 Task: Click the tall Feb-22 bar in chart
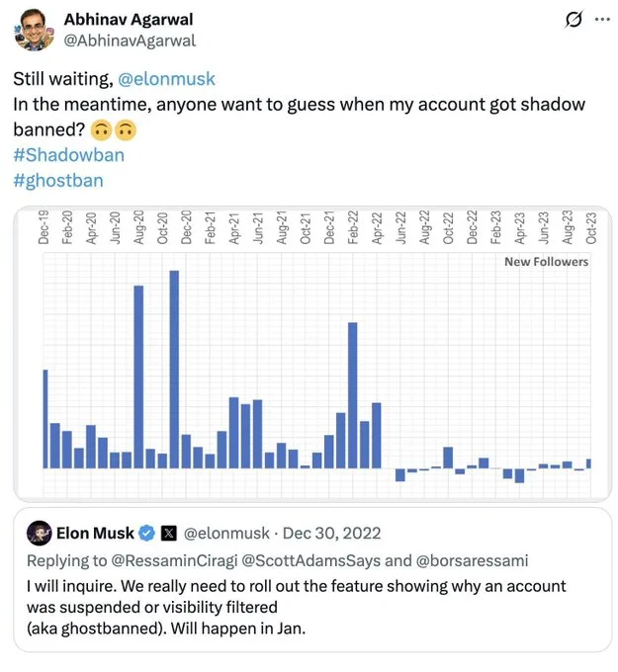pos(353,395)
